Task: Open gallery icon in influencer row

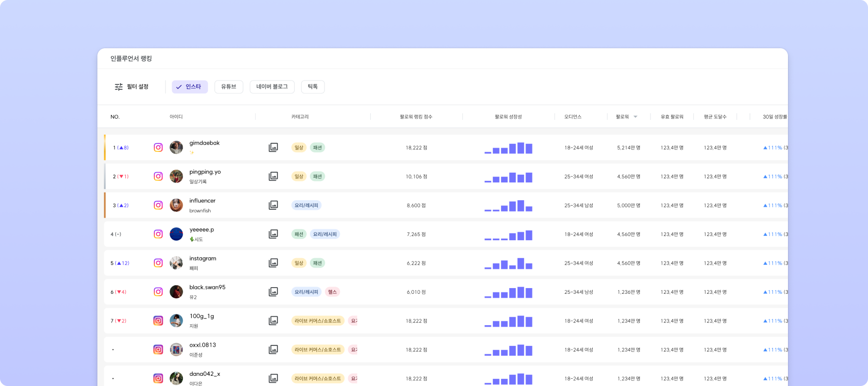Action: coord(273,205)
